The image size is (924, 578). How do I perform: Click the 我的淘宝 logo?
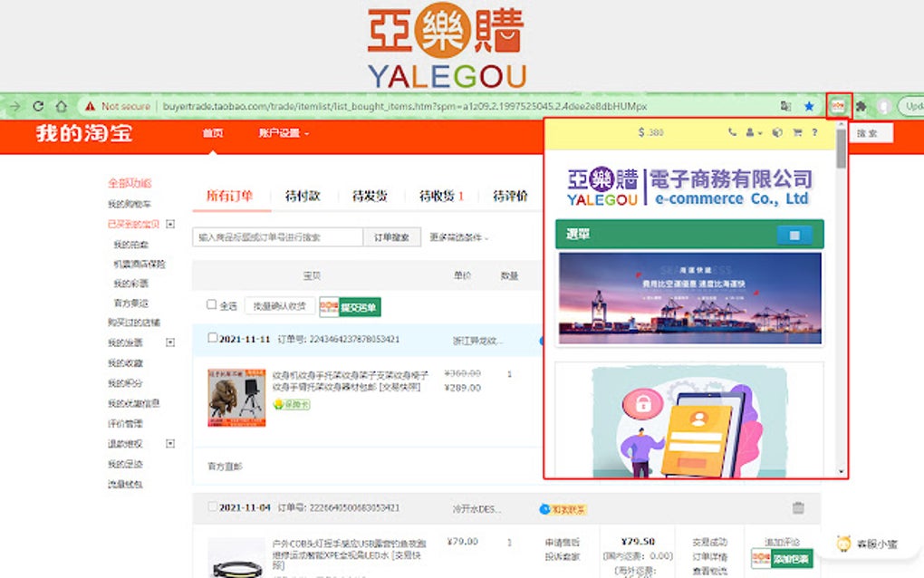point(83,133)
